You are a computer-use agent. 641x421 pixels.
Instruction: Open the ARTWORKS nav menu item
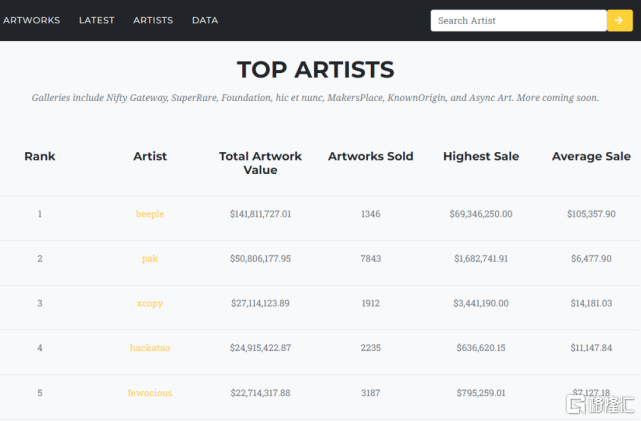pos(32,20)
